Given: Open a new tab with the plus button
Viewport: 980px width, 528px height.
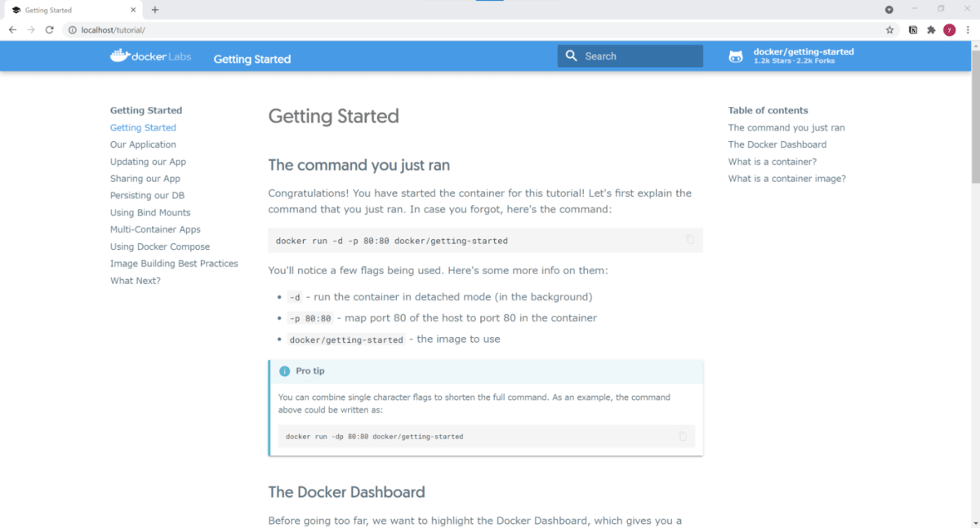Looking at the screenshot, I should [x=155, y=10].
